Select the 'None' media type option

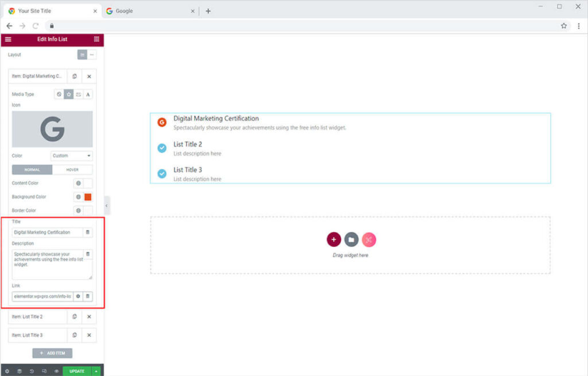(x=59, y=94)
